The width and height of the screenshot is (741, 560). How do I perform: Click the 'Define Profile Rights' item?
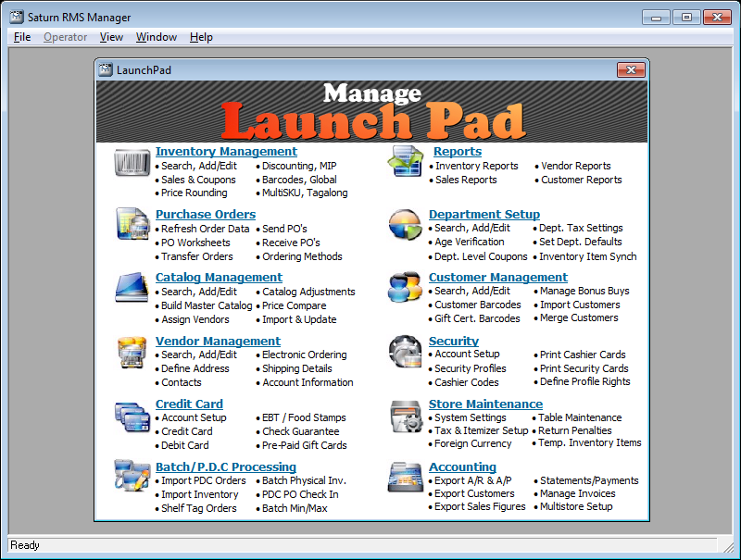coord(585,382)
